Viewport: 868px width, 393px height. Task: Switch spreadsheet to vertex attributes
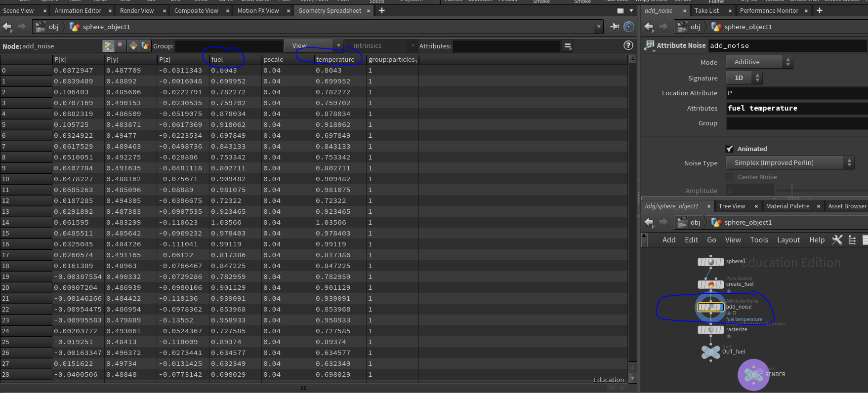point(120,46)
